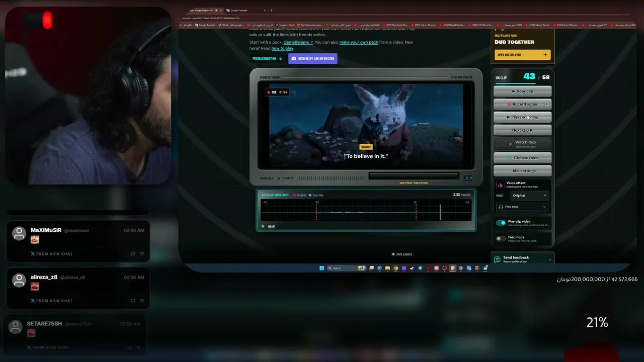Advance with the Next clip button
The image size is (644, 362).
pyautogui.click(x=522, y=130)
